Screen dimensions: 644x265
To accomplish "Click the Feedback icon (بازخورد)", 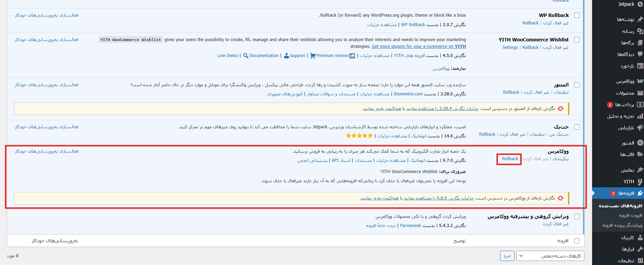I will [x=640, y=66].
